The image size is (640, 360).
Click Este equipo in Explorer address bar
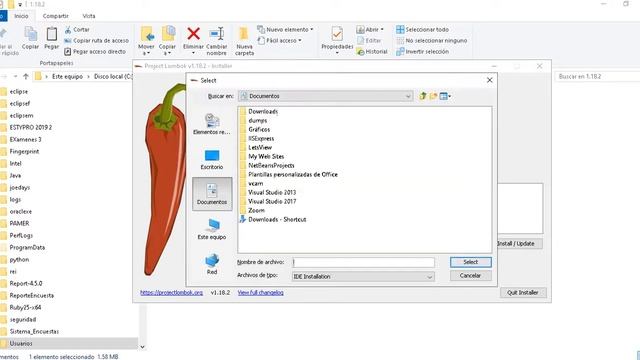point(67,76)
